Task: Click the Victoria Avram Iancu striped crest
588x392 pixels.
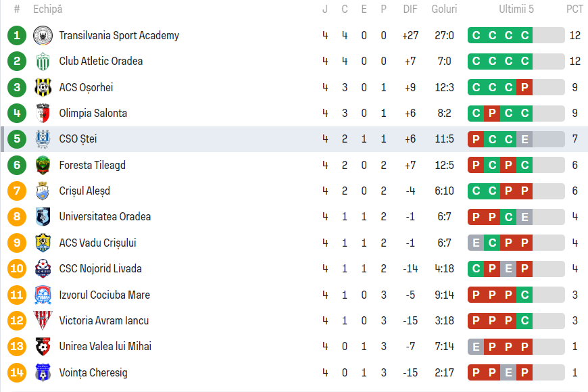Action: (43, 320)
